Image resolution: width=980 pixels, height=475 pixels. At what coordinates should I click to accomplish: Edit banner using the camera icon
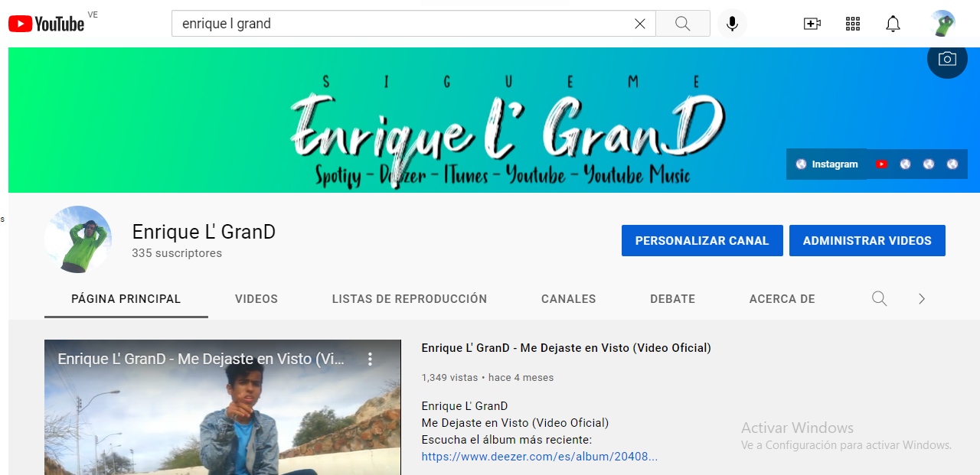947,59
